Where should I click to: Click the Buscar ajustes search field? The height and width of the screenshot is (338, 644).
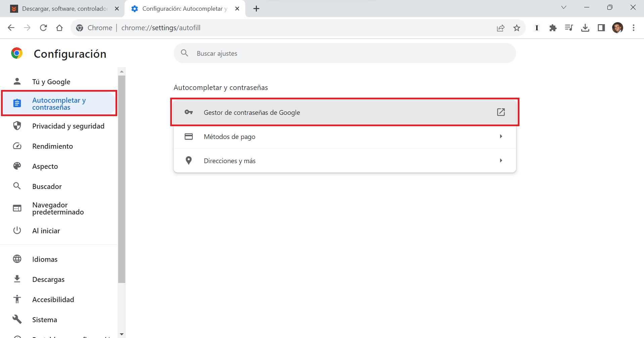[345, 53]
